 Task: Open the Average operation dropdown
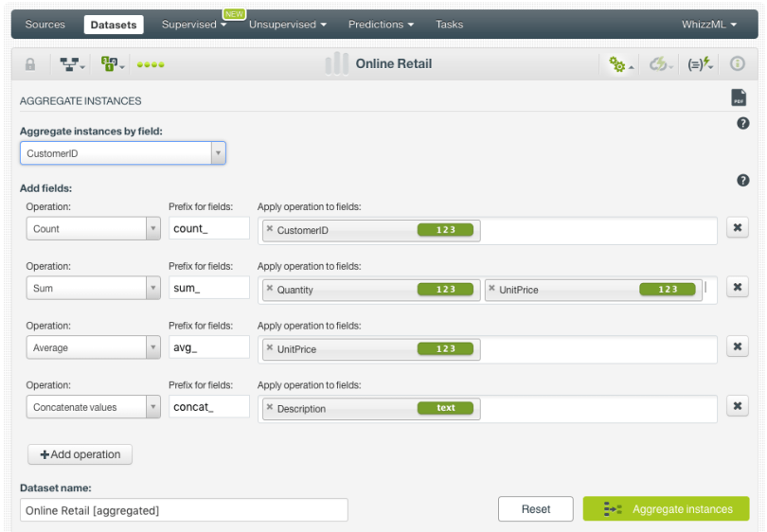tap(152, 347)
